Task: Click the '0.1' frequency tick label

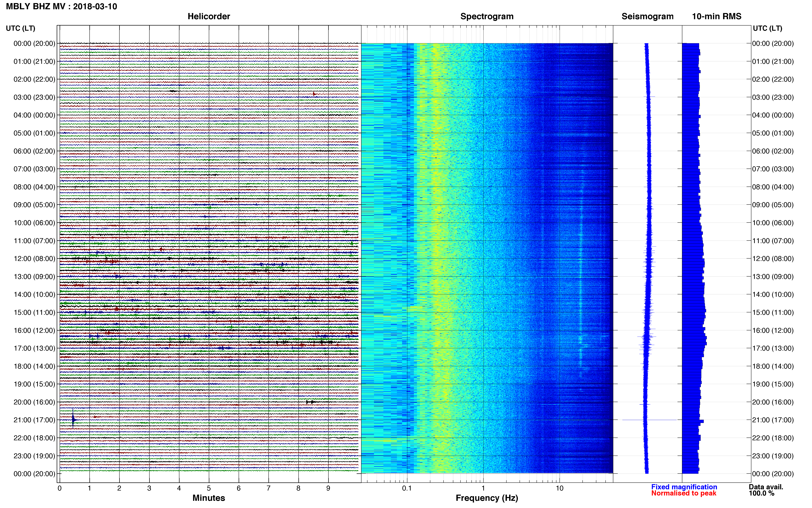Action: pos(407,488)
